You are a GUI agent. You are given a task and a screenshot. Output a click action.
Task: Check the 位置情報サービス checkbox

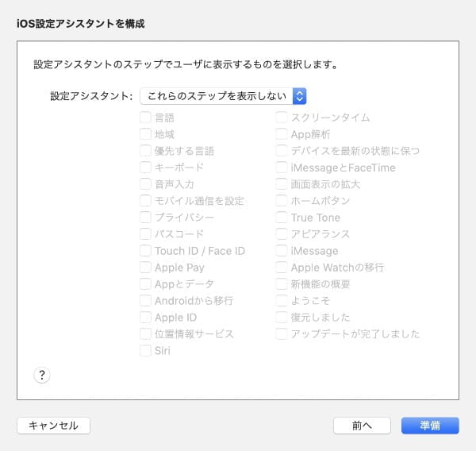[x=145, y=334]
